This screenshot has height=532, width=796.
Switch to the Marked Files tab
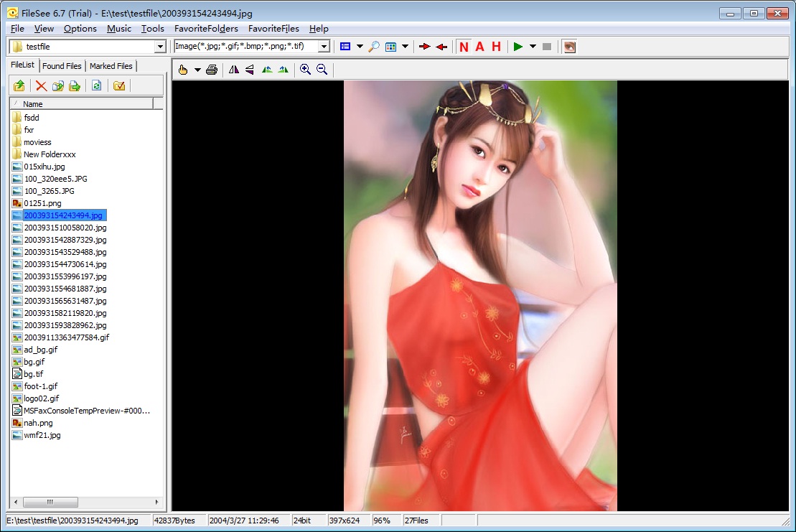[x=111, y=66]
